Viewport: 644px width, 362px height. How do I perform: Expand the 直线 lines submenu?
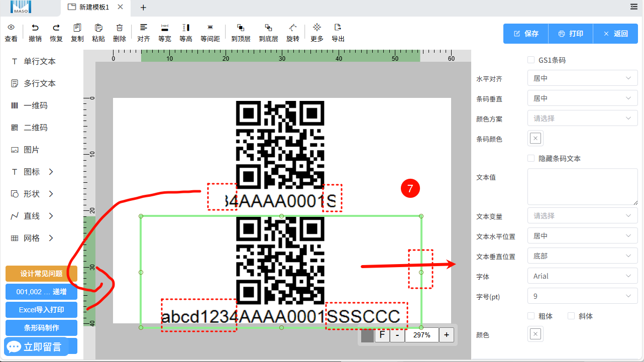click(51, 216)
